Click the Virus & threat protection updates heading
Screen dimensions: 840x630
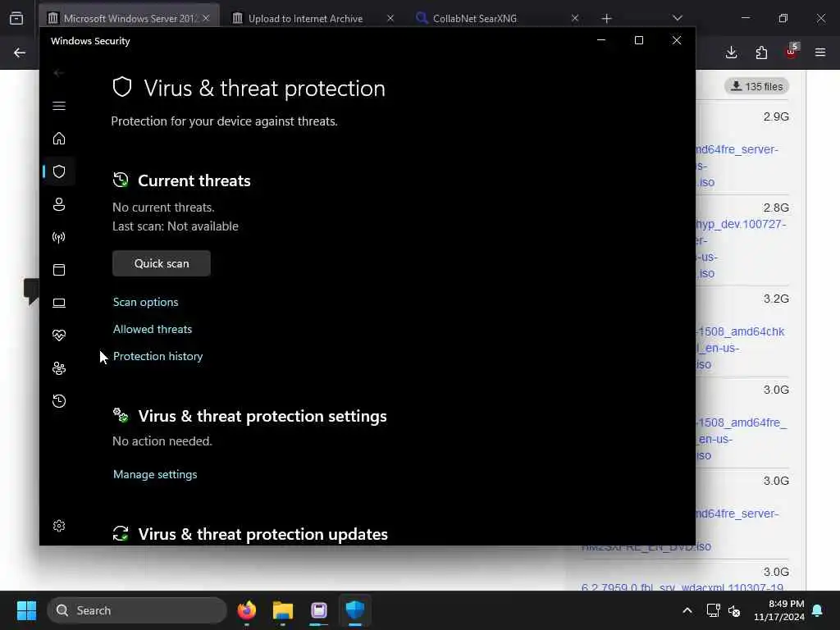(262, 534)
